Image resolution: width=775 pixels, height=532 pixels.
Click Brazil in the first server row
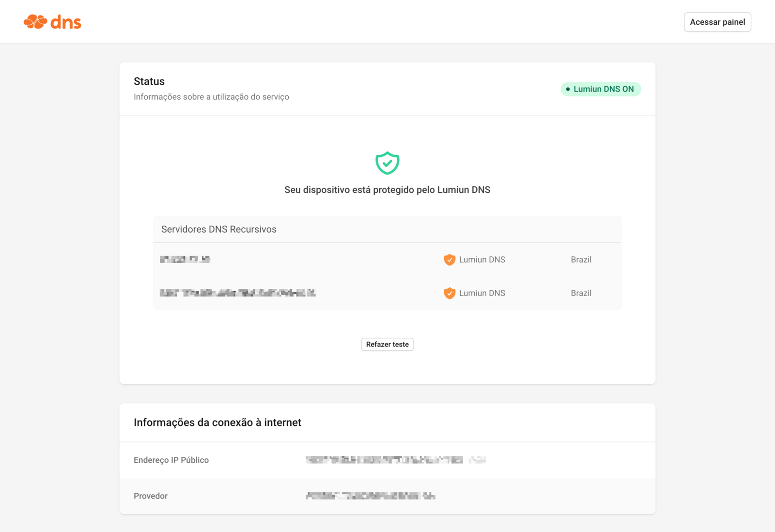click(581, 260)
